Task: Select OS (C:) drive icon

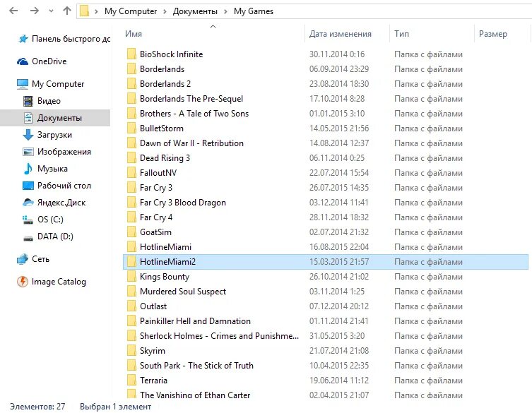Action: pyautogui.click(x=28, y=220)
